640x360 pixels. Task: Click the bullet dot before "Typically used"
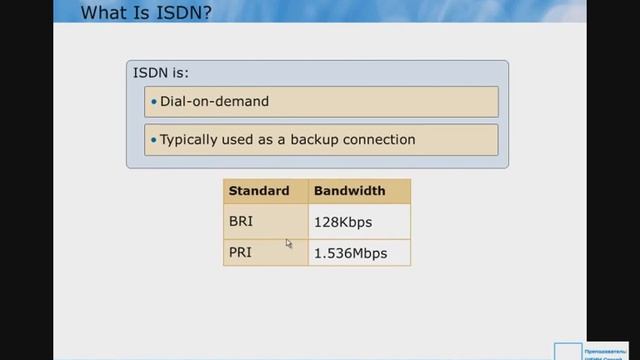click(x=154, y=140)
